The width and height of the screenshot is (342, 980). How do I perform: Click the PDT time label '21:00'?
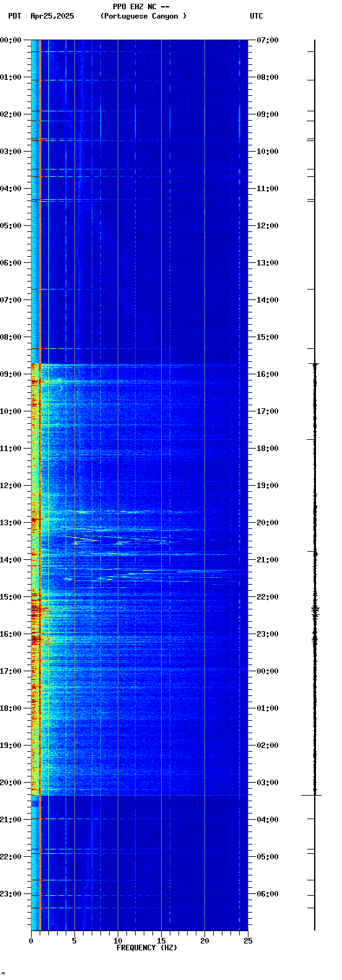(x=11, y=820)
